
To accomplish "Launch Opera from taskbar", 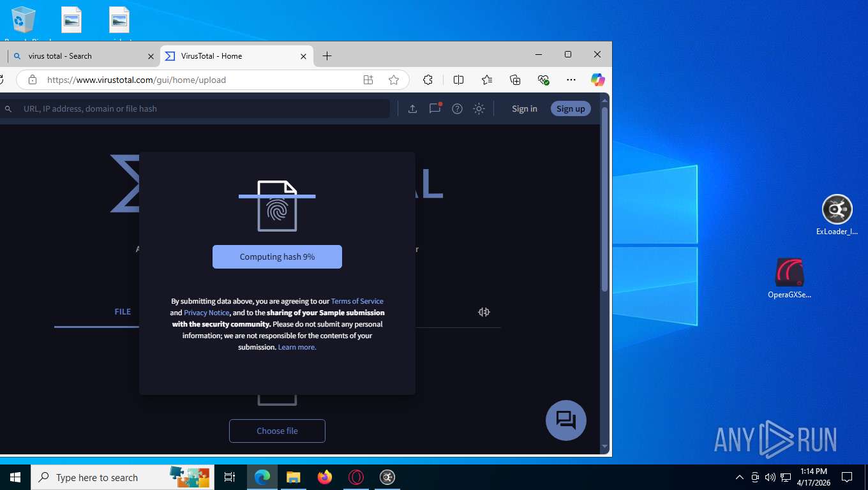I will [356, 477].
